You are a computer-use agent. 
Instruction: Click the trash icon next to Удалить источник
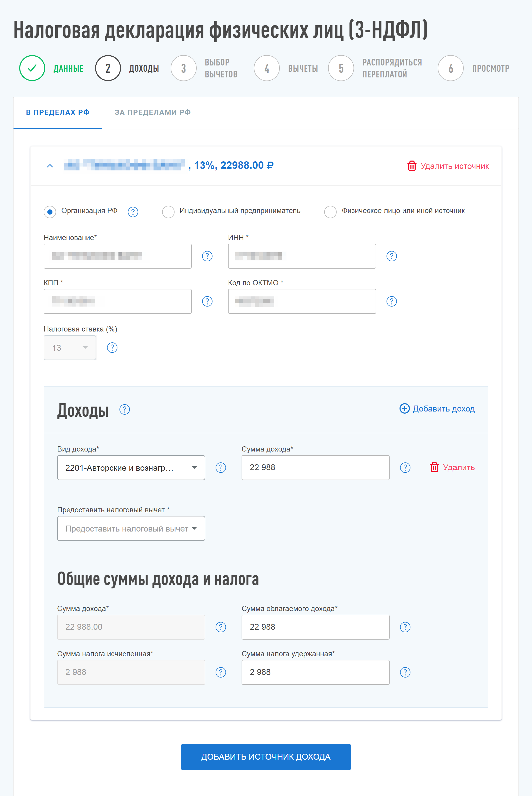[x=411, y=166]
